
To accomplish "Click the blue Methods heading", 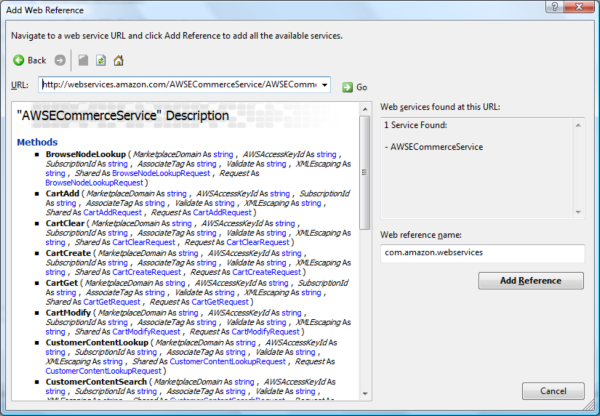I will click(37, 142).
